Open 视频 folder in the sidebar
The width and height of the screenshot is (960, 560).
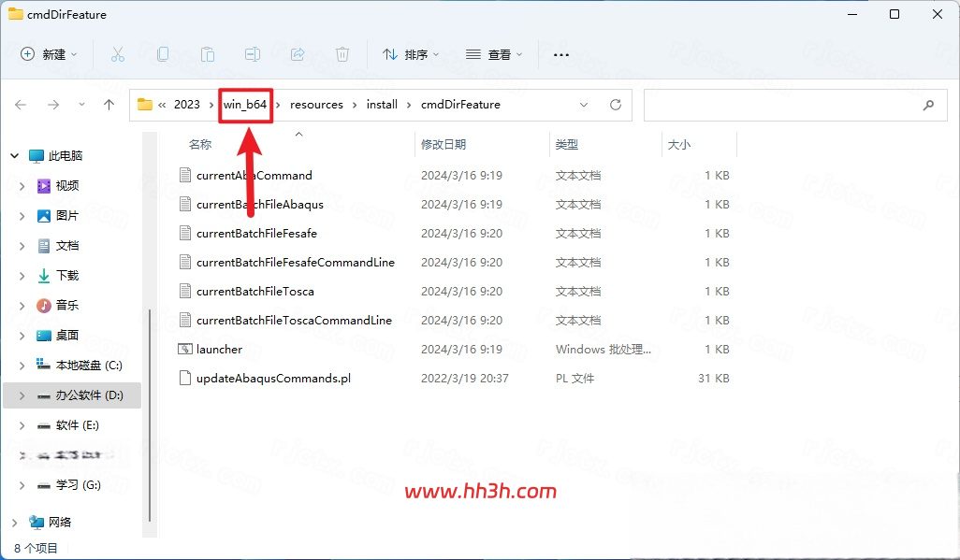coord(66,186)
